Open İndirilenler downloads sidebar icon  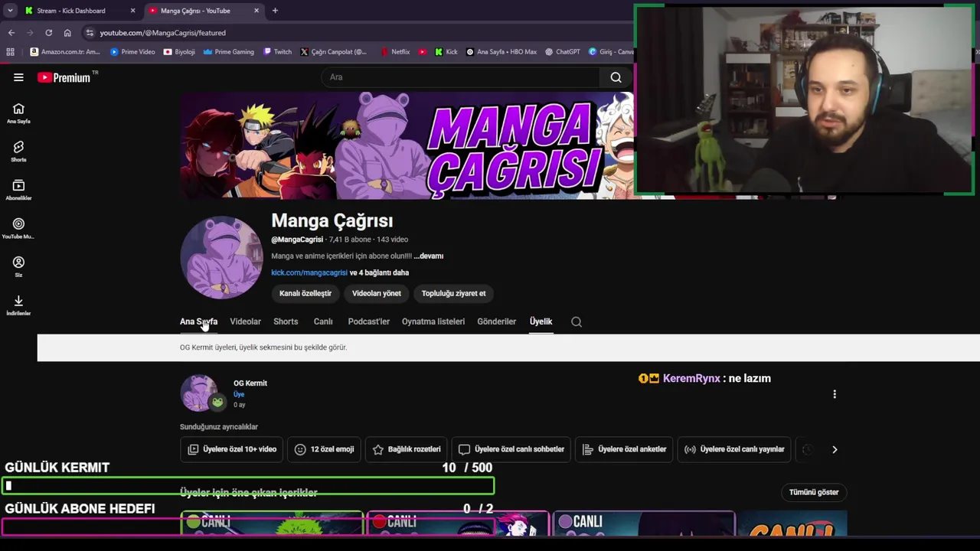pos(18,305)
